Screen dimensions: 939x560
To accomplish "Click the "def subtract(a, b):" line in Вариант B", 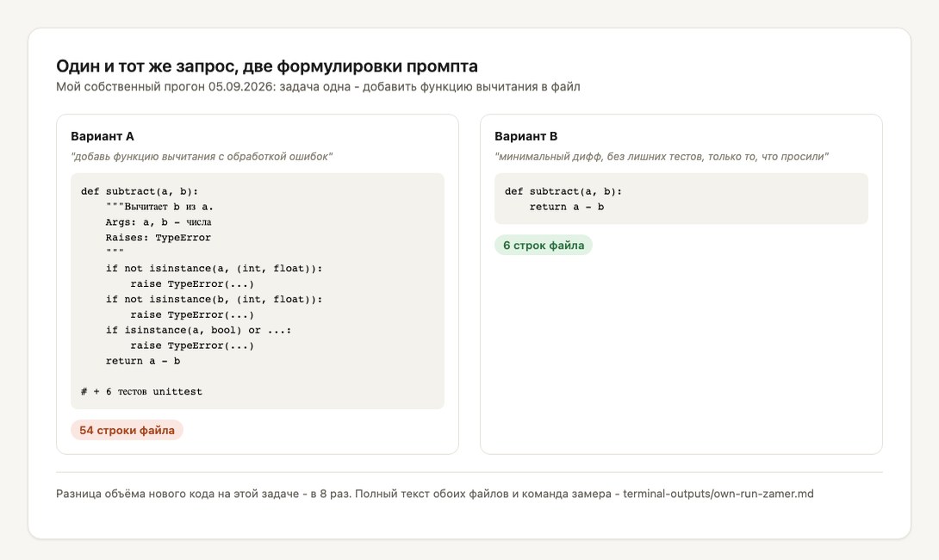I will point(563,191).
